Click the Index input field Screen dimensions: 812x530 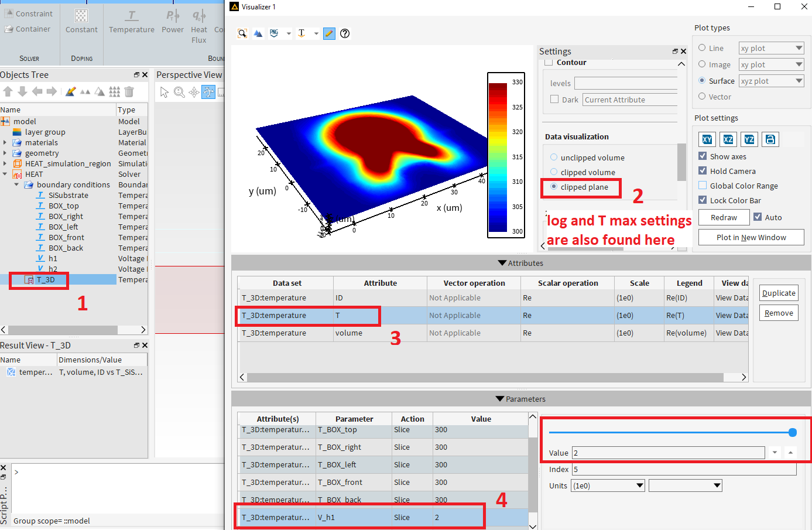click(684, 469)
